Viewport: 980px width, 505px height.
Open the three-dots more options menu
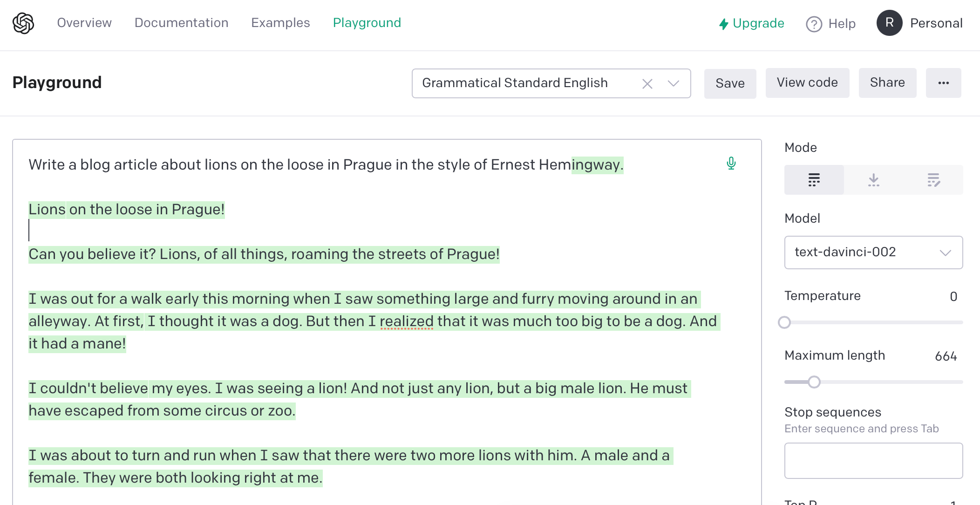coord(943,83)
